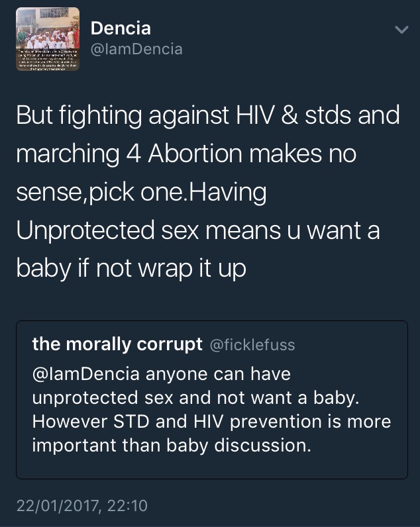The width and height of the screenshot is (420, 527).
Task: Click the line 'But fighting against HIV & stds and'
Action: [x=208, y=116]
